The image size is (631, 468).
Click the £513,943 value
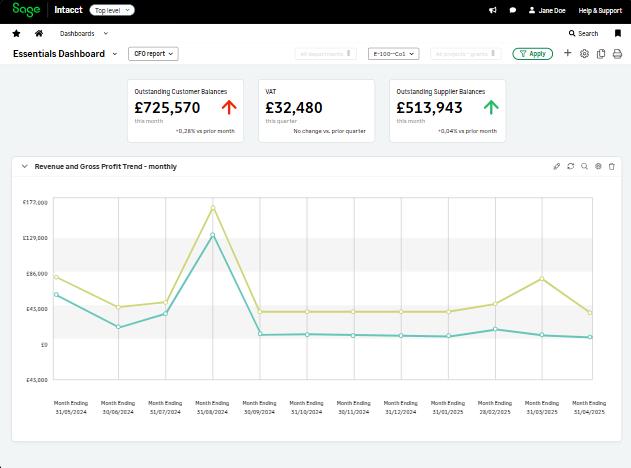tap(429, 108)
